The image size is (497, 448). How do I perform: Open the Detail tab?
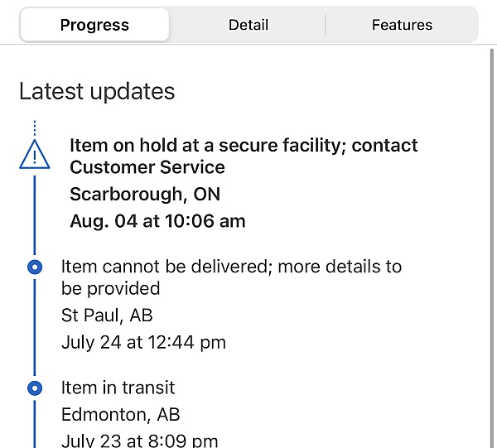pos(248,25)
